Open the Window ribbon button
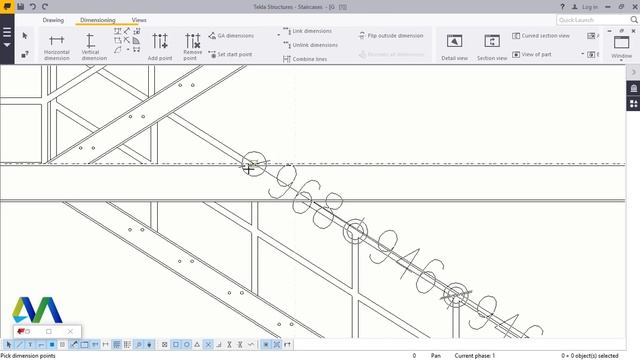The width and height of the screenshot is (640, 360). tap(621, 47)
